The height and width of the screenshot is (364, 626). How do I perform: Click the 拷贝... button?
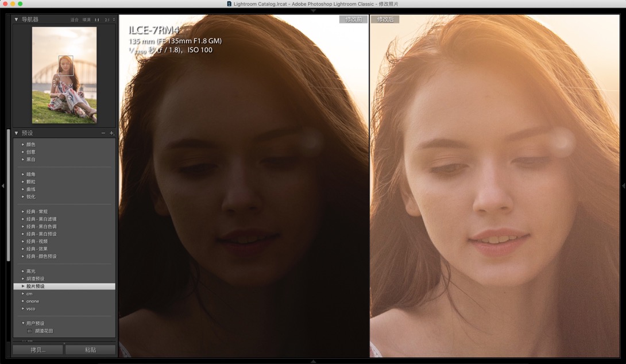(x=38, y=350)
